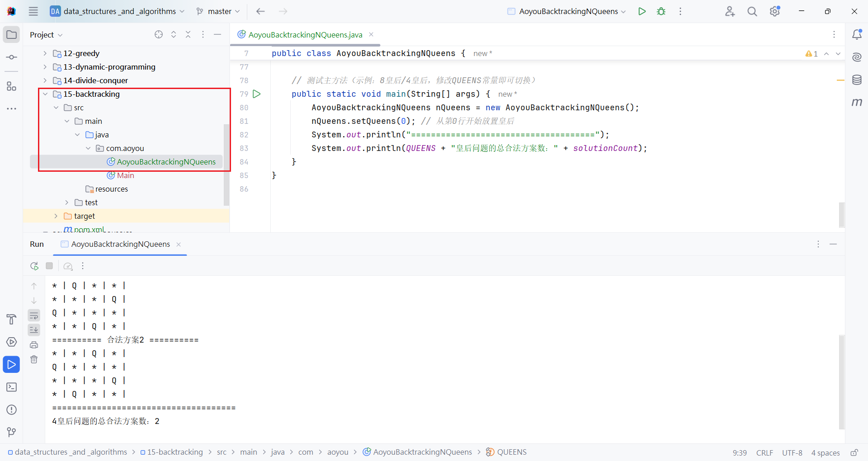This screenshot has height=461, width=868.
Task: Select the AoyouBacktrackingNQueens.java editor tab
Action: tap(305, 35)
